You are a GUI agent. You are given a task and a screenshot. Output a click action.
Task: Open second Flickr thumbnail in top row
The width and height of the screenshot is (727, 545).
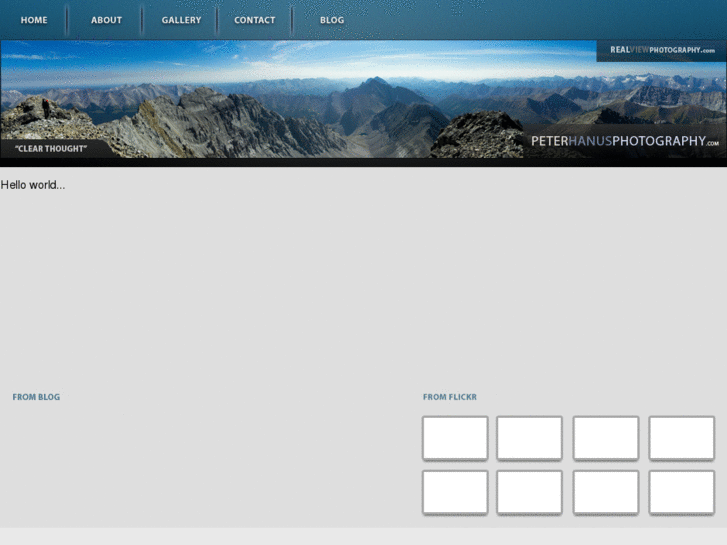(x=529, y=438)
